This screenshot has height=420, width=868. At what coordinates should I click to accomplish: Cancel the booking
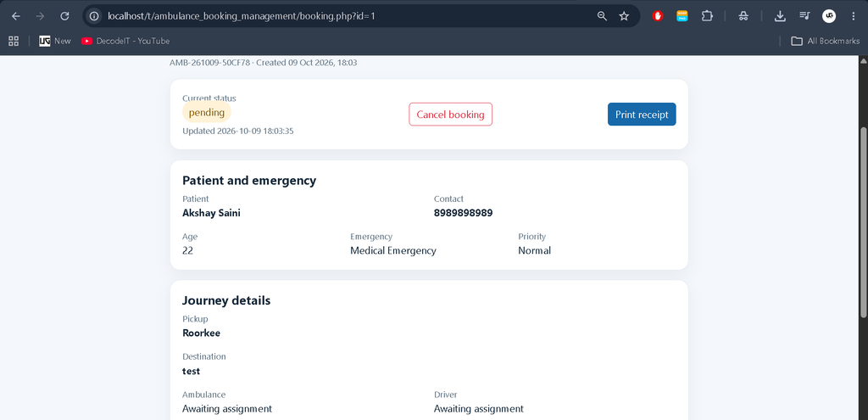pos(451,115)
